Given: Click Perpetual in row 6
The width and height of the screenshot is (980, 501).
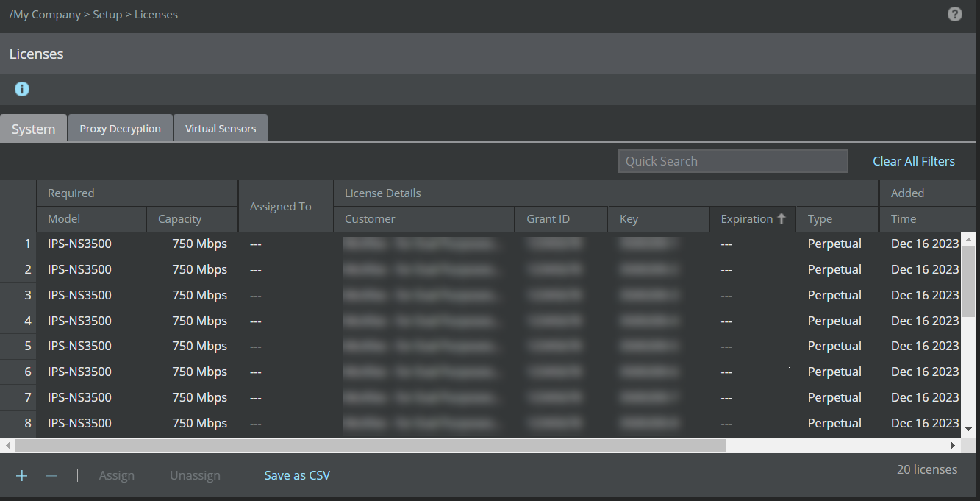Looking at the screenshot, I should (834, 372).
